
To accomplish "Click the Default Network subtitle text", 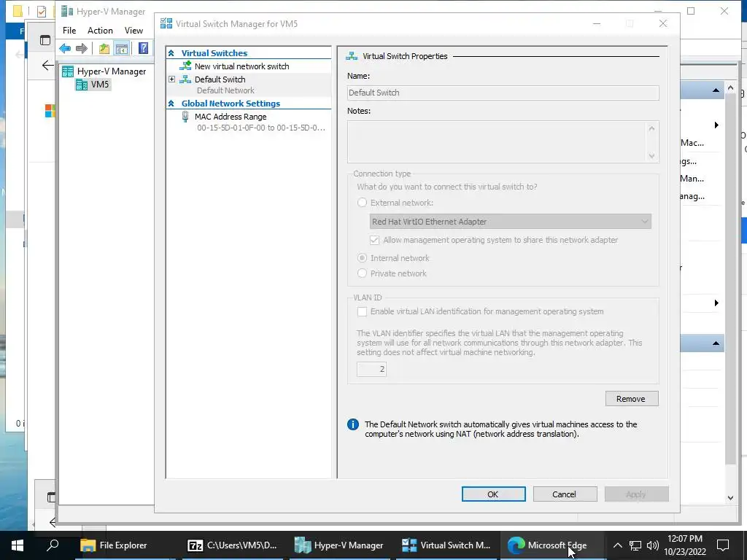I will (x=226, y=90).
